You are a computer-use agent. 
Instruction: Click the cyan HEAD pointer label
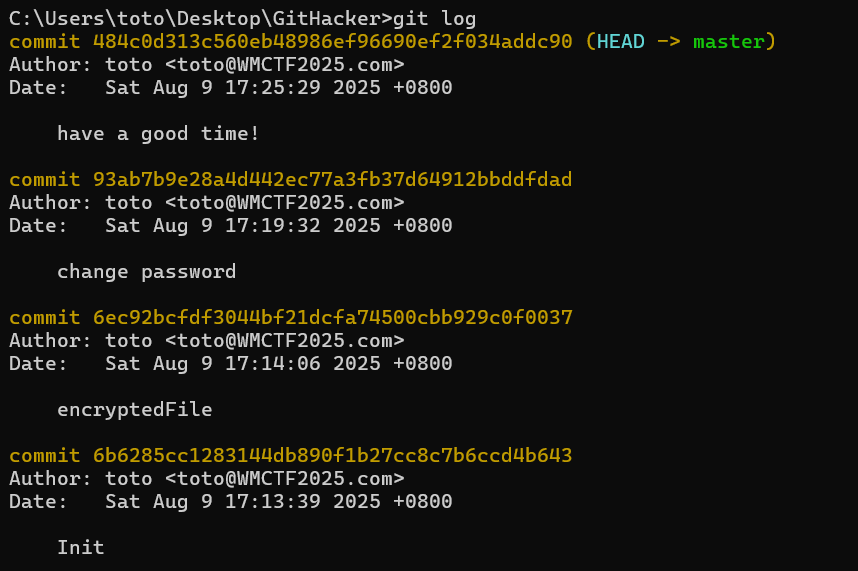tap(621, 42)
